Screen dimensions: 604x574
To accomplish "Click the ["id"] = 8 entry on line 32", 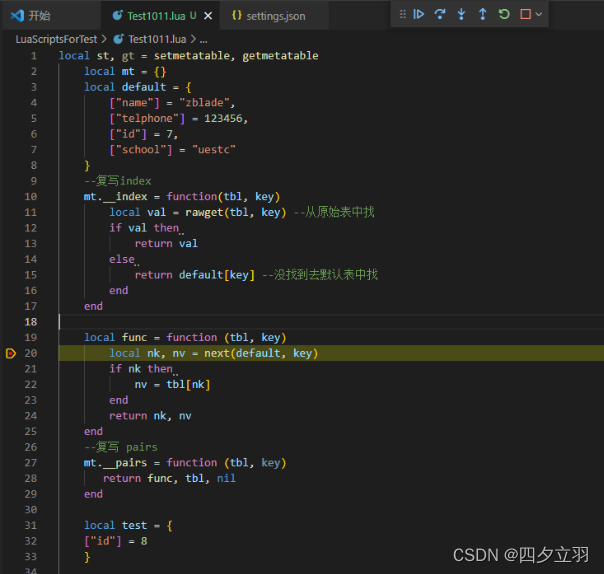I will [x=116, y=541].
